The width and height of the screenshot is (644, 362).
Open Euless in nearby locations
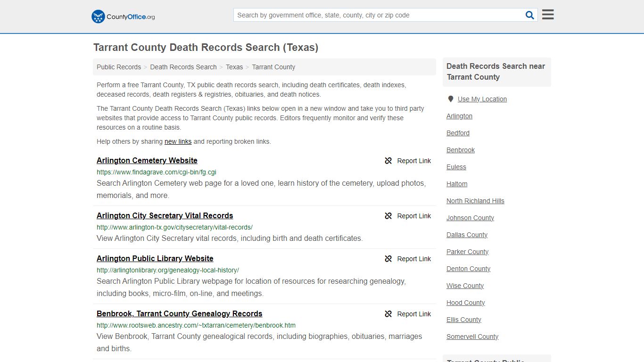click(456, 167)
